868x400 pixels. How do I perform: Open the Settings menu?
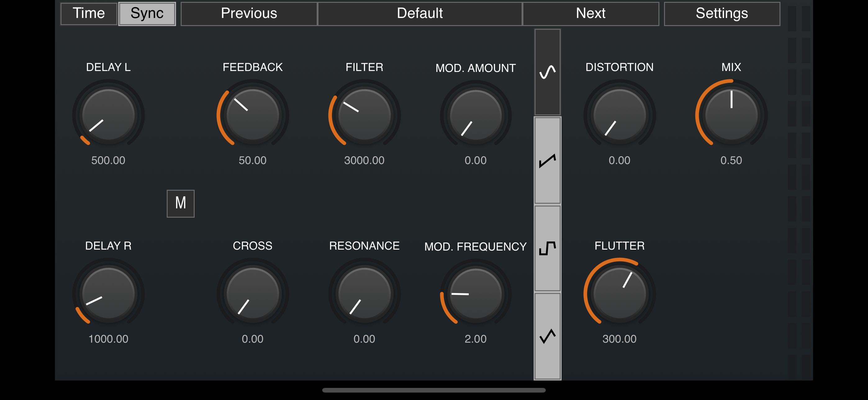pyautogui.click(x=722, y=13)
